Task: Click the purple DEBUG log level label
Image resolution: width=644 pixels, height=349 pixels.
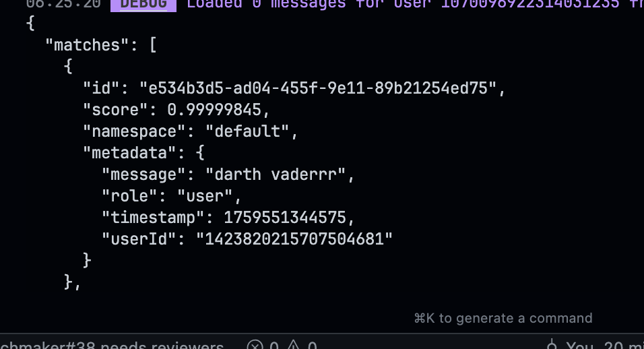Action: tap(143, 3)
